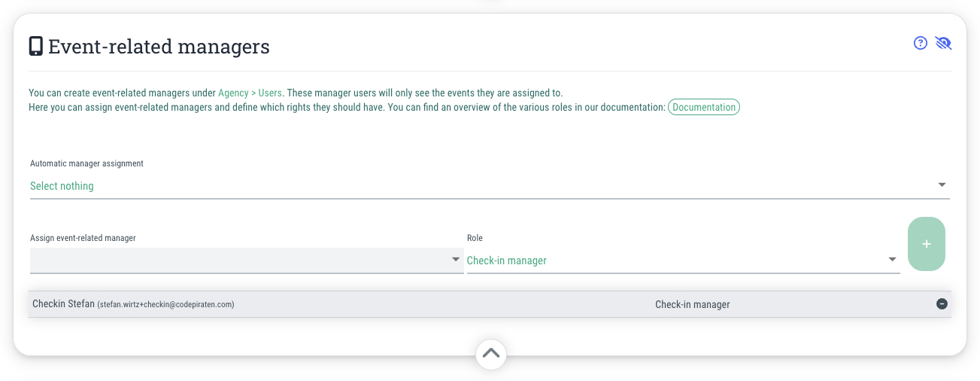Select the Checkin Stefan manager row
The height and width of the screenshot is (381, 980).
coord(490,304)
